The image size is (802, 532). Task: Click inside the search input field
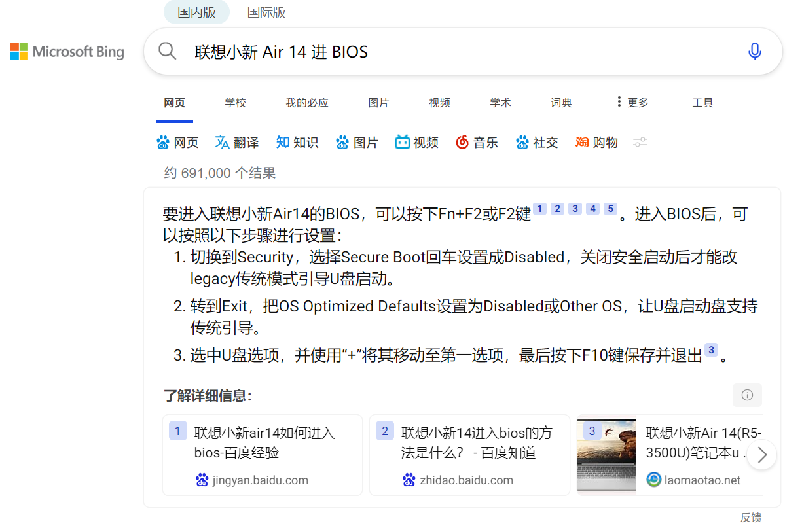(x=393, y=51)
